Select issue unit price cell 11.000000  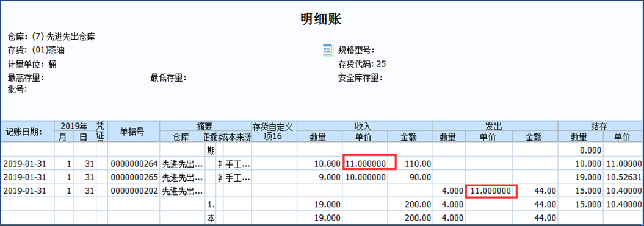[490, 191]
